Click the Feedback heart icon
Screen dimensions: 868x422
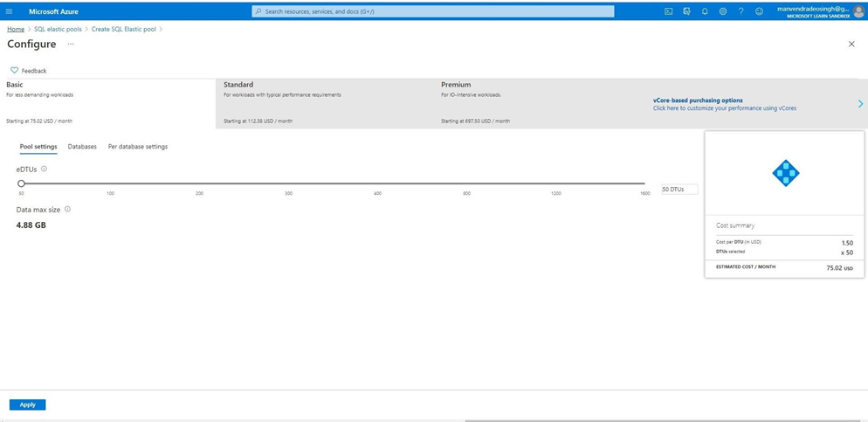(14, 70)
